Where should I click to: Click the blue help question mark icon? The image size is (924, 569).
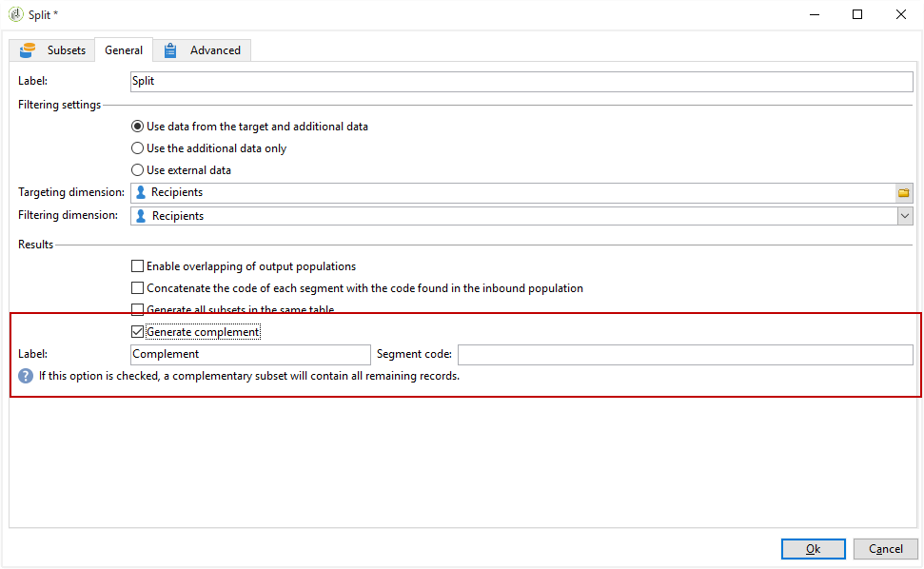tap(26, 376)
